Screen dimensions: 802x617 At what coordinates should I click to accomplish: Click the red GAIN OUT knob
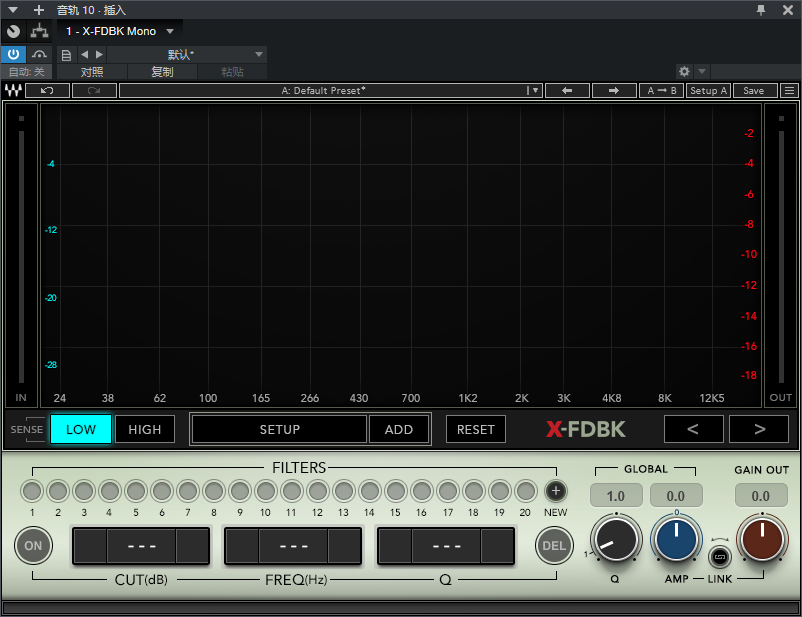pos(762,539)
